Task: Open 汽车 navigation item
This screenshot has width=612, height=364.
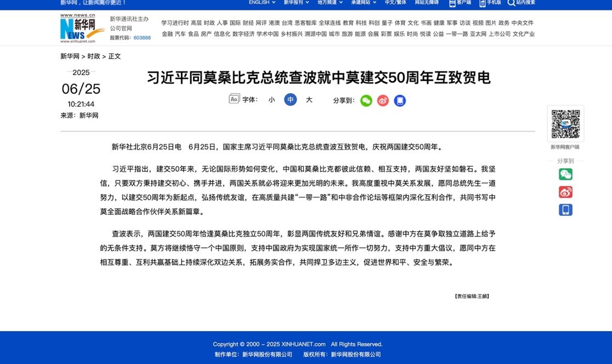Action: coord(180,34)
